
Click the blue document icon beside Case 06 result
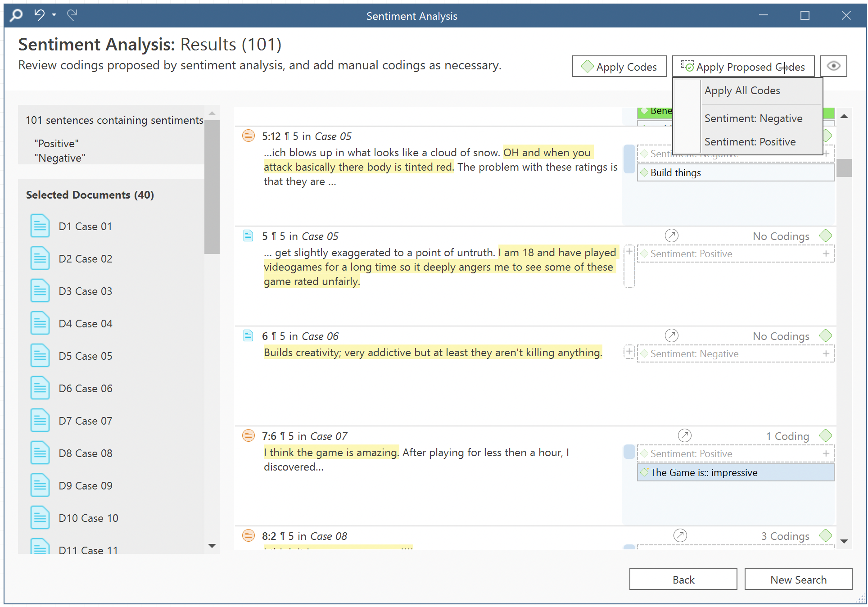pyautogui.click(x=248, y=335)
